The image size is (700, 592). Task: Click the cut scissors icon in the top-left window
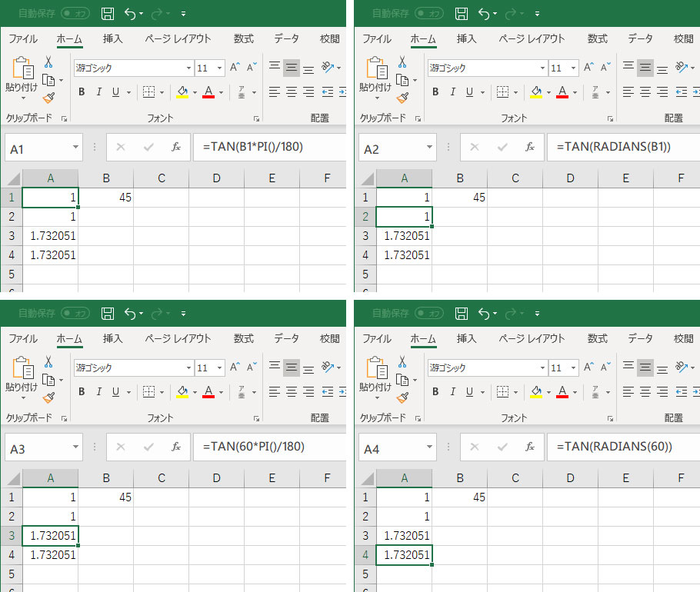(48, 62)
